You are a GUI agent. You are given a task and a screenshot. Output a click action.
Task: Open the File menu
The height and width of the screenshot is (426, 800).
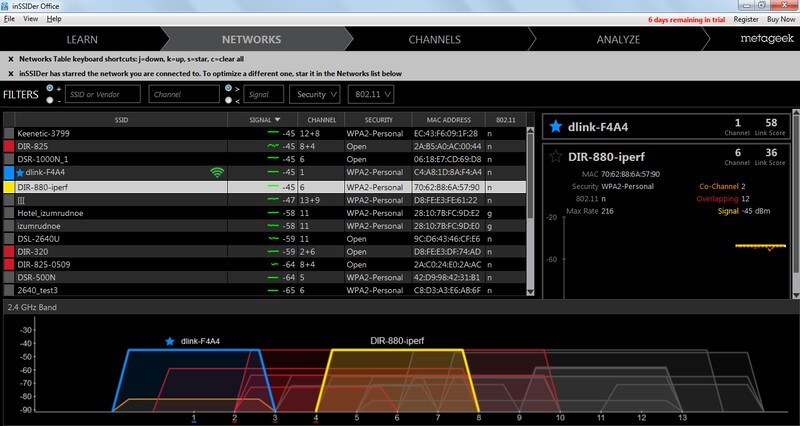[x=9, y=19]
